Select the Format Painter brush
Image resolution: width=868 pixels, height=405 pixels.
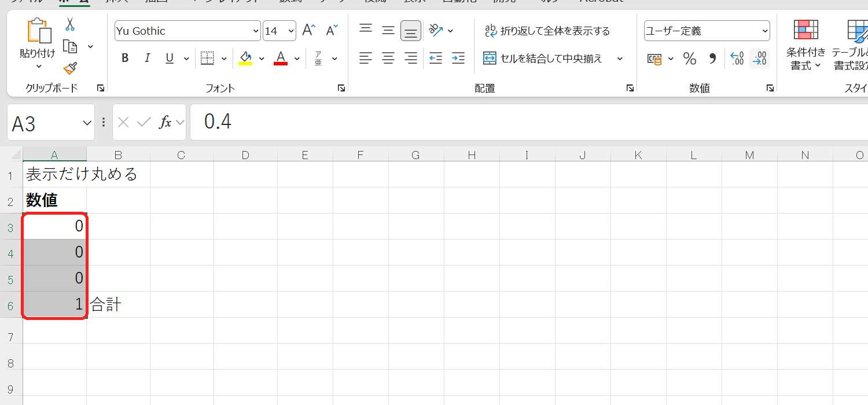70,68
